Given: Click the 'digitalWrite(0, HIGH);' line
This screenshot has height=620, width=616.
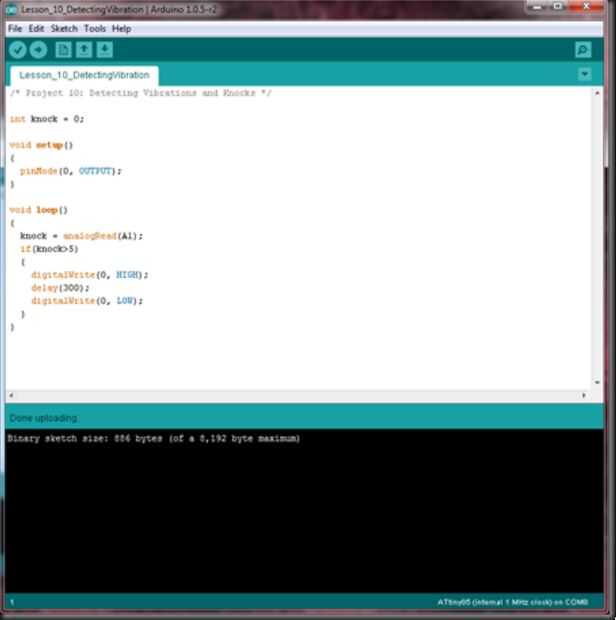Looking at the screenshot, I should (89, 275).
